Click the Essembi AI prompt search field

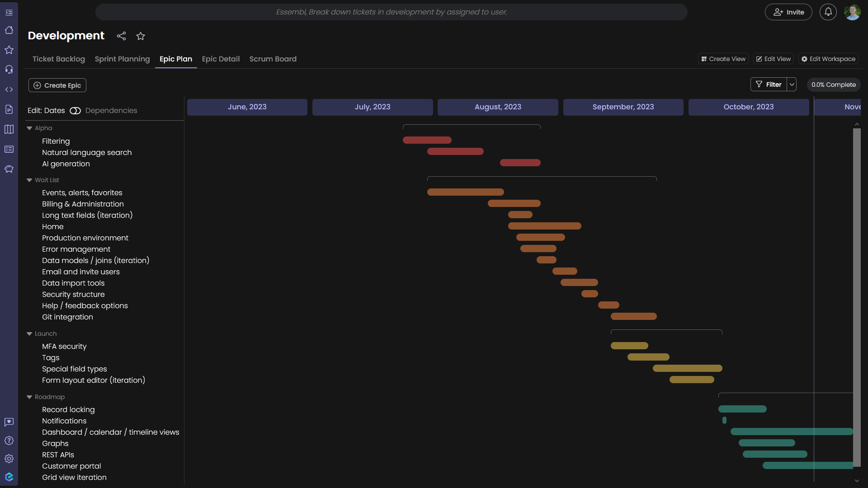(x=391, y=12)
